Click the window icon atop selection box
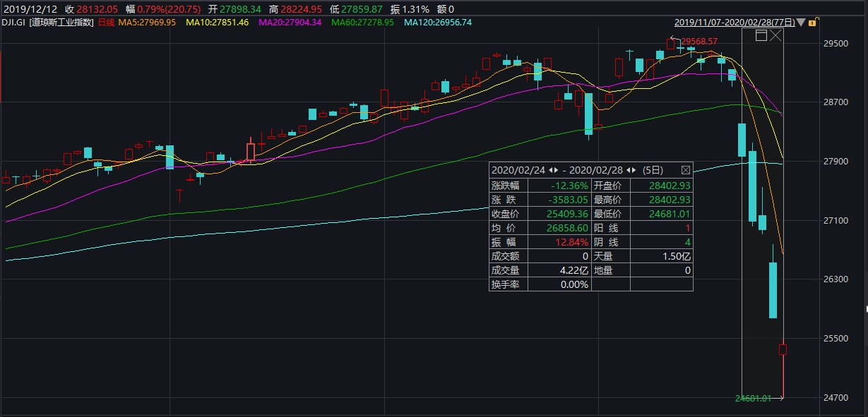 [761, 35]
